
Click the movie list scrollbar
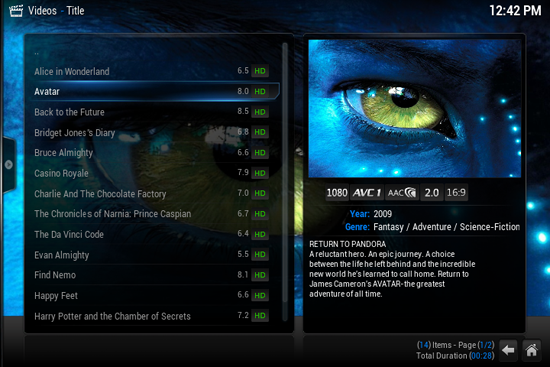285,182
